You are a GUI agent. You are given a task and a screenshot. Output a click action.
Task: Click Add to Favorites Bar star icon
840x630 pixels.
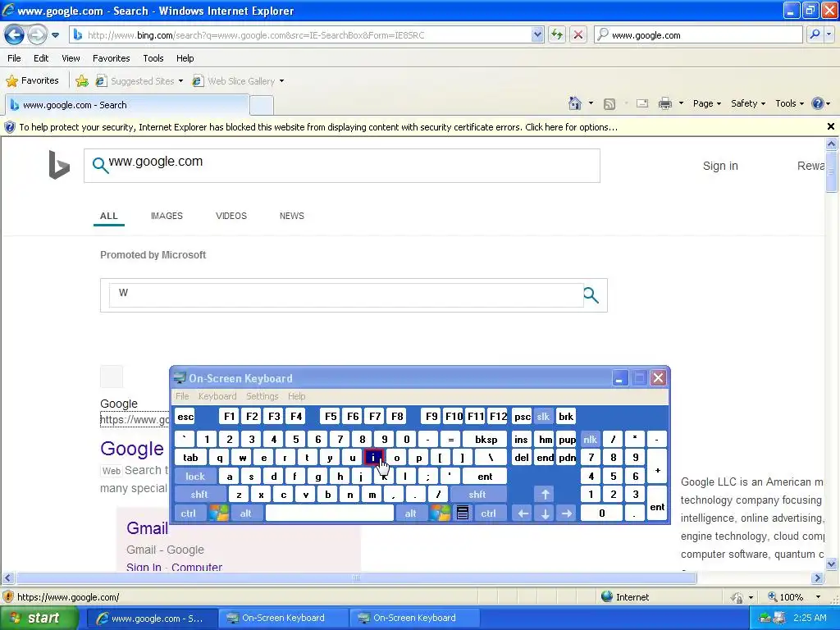tap(82, 81)
